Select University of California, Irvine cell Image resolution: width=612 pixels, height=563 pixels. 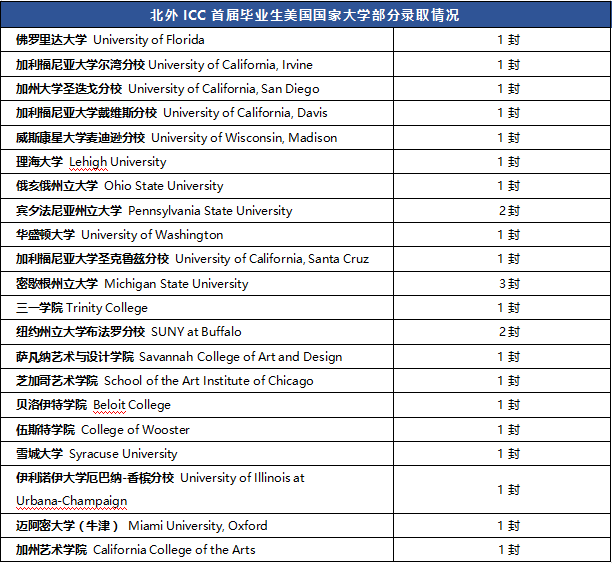click(197, 64)
